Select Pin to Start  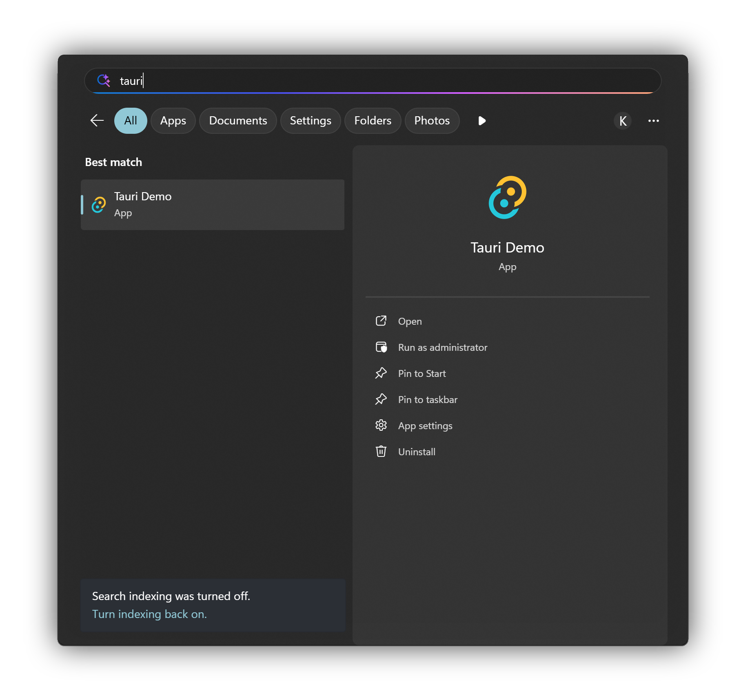pyautogui.click(x=422, y=374)
